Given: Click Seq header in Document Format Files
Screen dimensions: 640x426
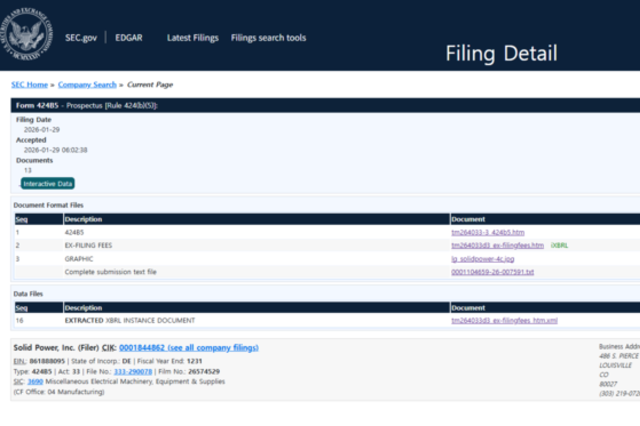Looking at the screenshot, I should 20,218.
